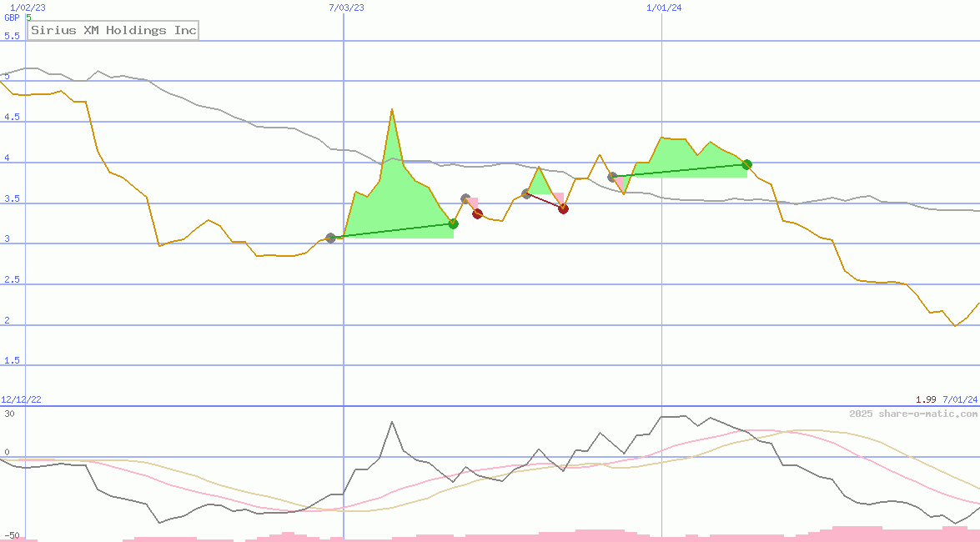Image resolution: width=980 pixels, height=542 pixels.
Task: Select the gray dot opening the second trade
Action: [x=465, y=198]
